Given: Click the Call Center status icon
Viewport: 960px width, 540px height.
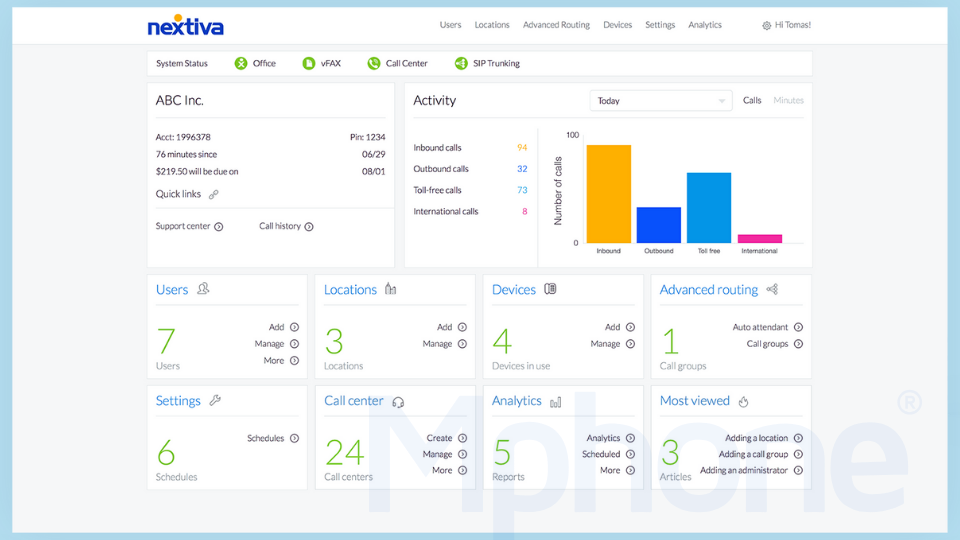Looking at the screenshot, I should pos(373,63).
